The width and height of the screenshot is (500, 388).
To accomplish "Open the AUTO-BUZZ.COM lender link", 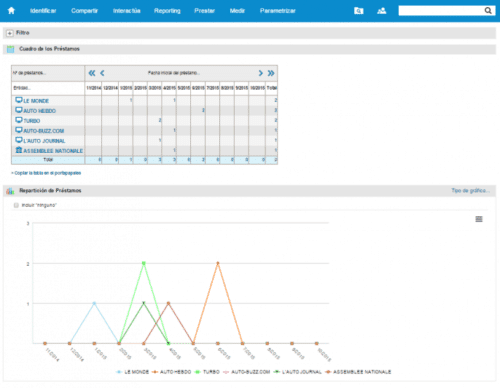I will coord(44,131).
